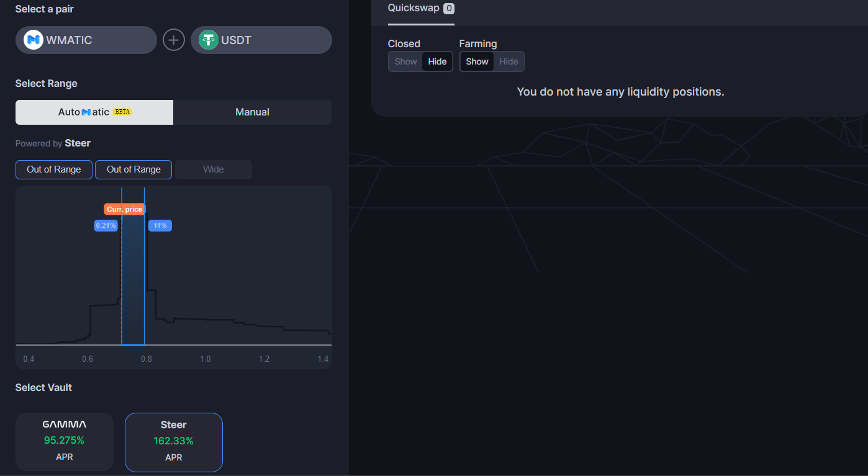This screenshot has width=868, height=476.
Task: Open the WMATIC token selector
Action: (86, 40)
